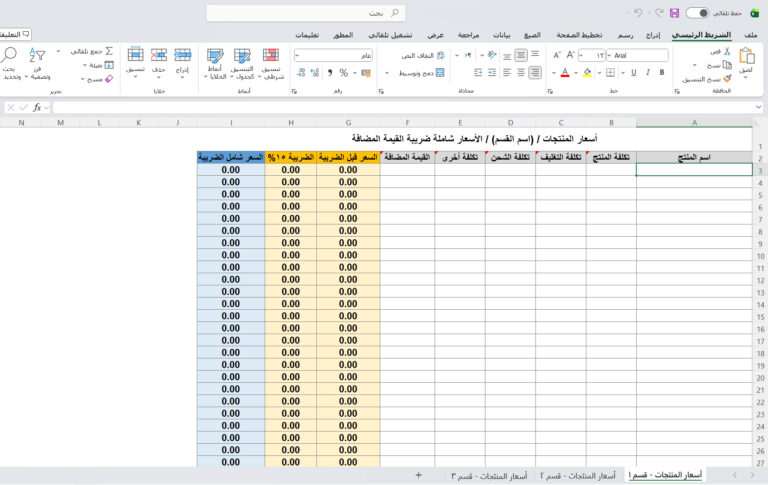Expand the formula bar chevron

pos(758,107)
